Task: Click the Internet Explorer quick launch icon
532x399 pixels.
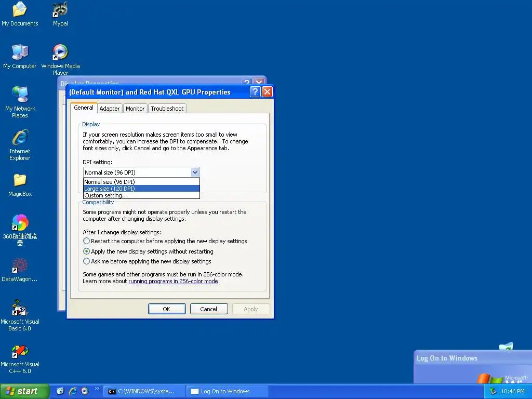Action: (x=73, y=391)
